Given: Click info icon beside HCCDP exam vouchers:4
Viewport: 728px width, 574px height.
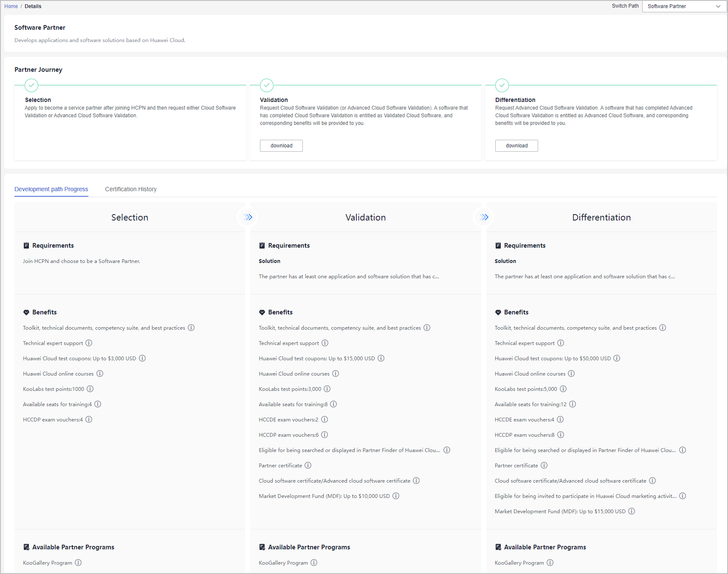Looking at the screenshot, I should [x=89, y=419].
